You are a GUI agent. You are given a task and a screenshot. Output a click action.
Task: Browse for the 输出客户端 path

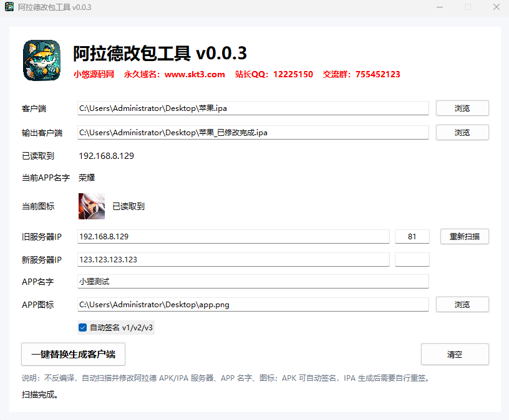click(x=462, y=132)
